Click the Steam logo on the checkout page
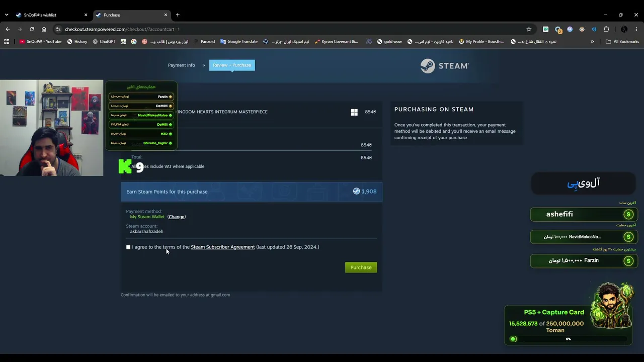 [x=445, y=66]
